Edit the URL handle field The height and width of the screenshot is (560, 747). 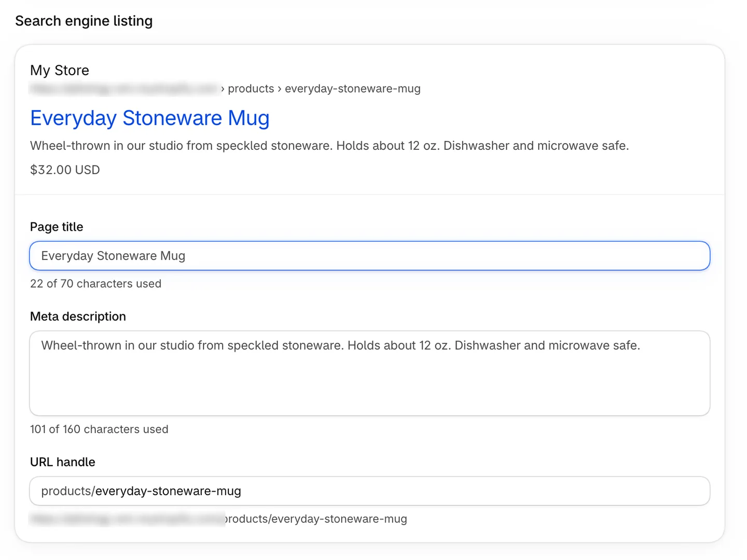tap(369, 491)
